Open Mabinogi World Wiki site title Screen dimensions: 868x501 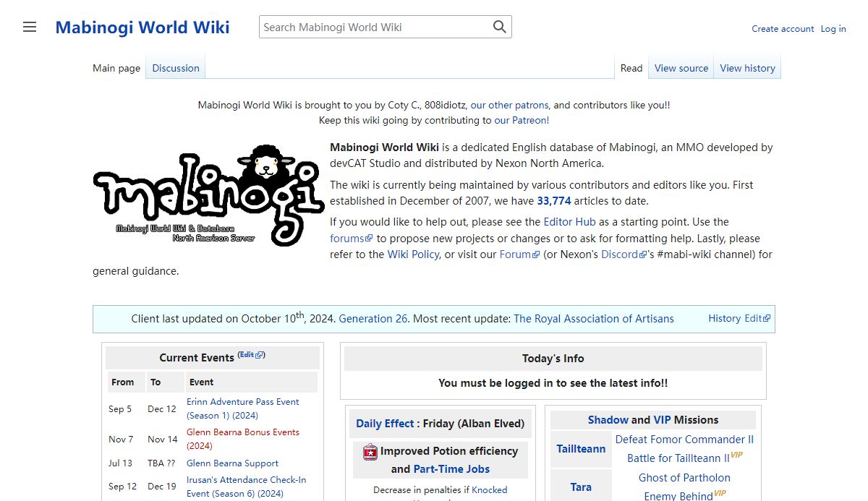pyautogui.click(x=142, y=27)
